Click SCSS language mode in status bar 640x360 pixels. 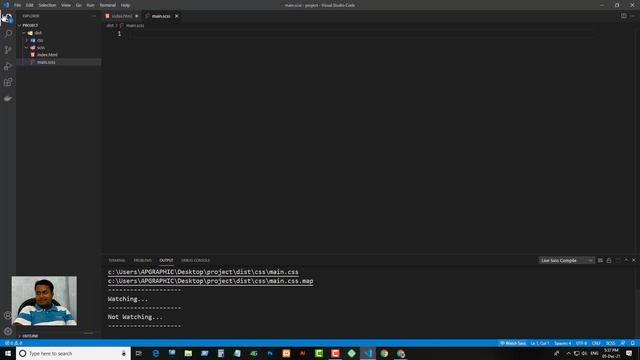coord(610,343)
